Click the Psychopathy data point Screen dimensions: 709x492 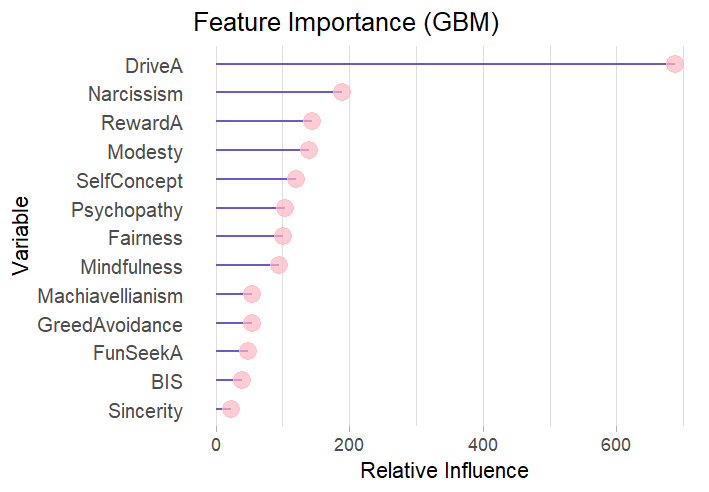click(285, 208)
